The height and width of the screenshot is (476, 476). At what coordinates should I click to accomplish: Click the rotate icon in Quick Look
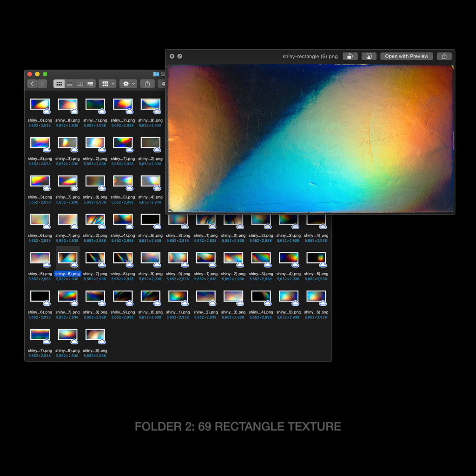point(350,56)
